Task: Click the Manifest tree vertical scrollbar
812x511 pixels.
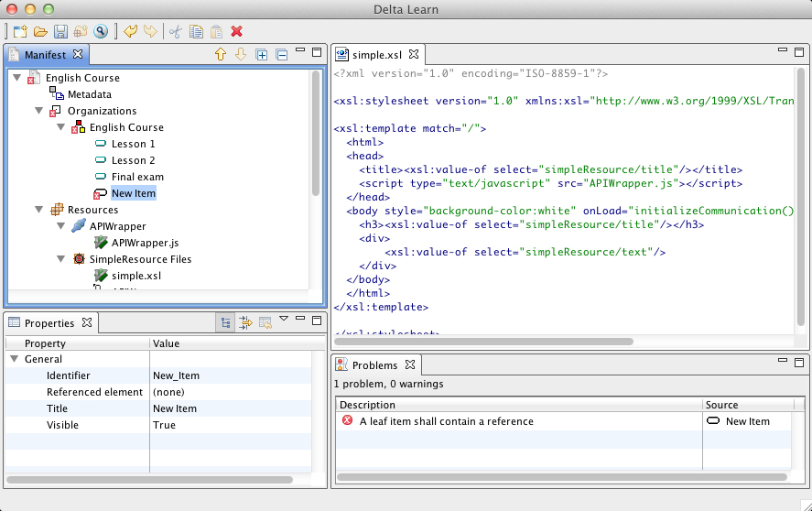Action: 316,133
